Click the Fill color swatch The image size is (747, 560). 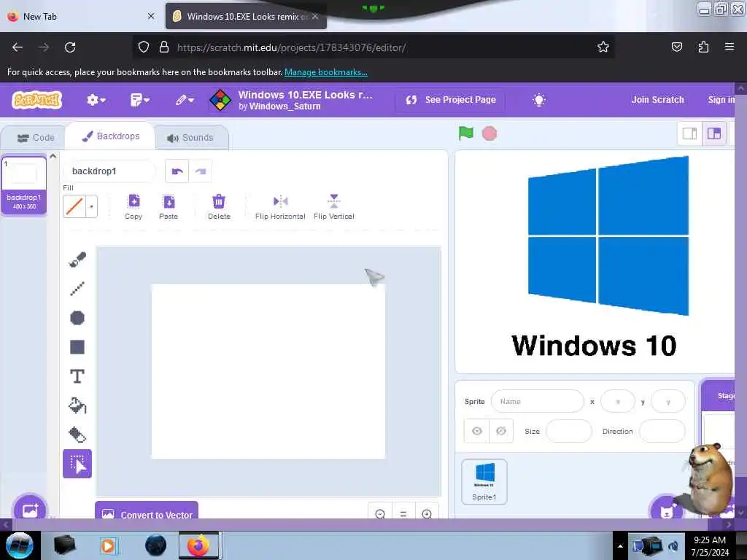coord(74,206)
